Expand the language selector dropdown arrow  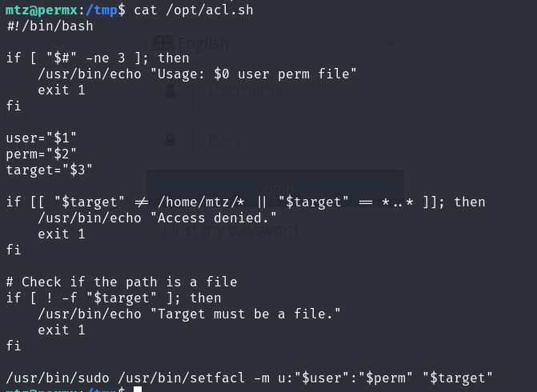(x=390, y=44)
